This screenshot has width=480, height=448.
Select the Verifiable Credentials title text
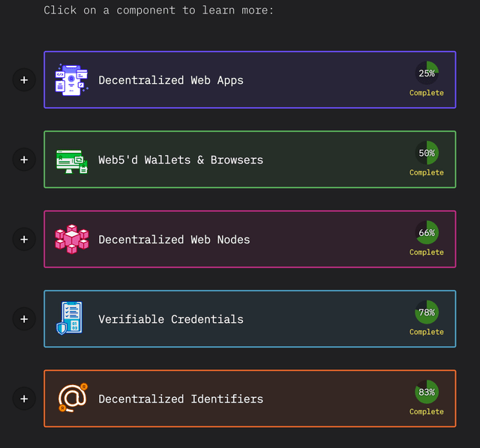point(171,319)
